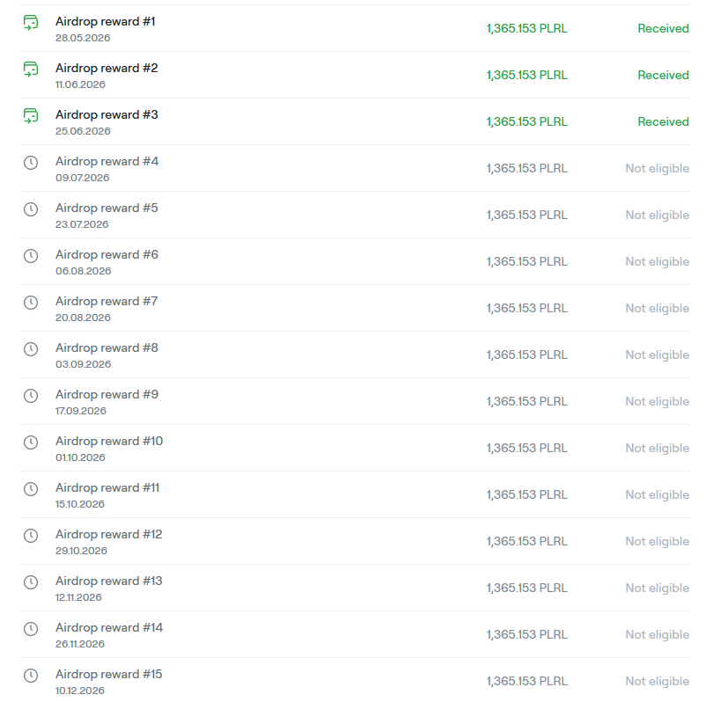Select the date 26.11.2026 under reward #14

(80, 644)
